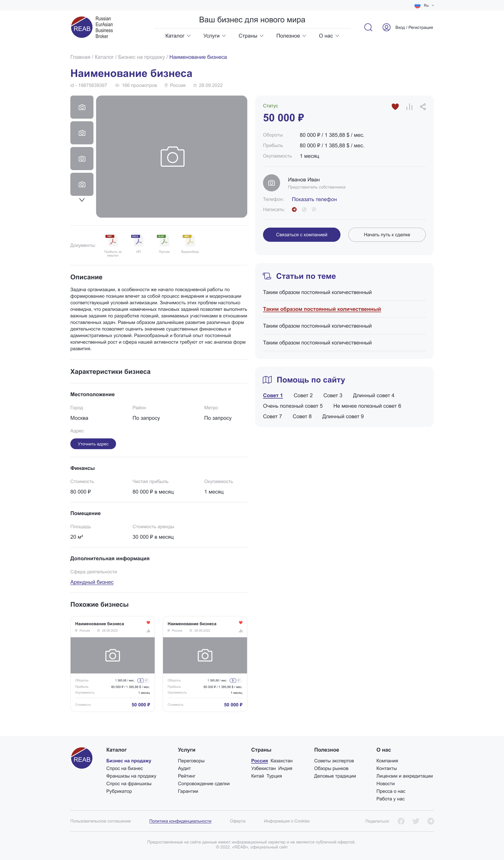Share this listing via share icon

(x=423, y=107)
